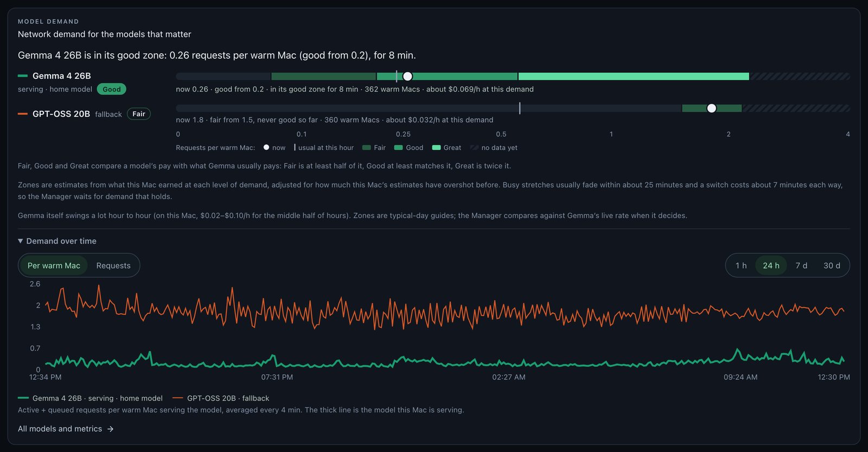This screenshot has width=868, height=452.
Task: Click the orange GPT-OSS 20B line swatch
Action: tap(23, 114)
